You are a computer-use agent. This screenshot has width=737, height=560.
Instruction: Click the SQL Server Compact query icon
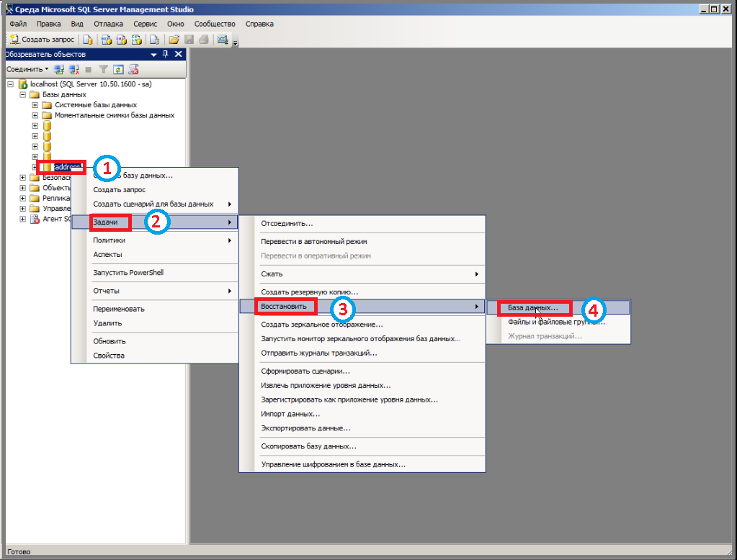(155, 40)
